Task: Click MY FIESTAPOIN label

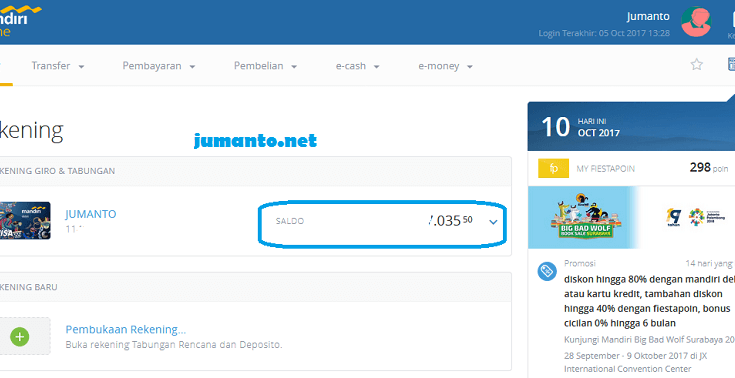Action: tap(605, 169)
